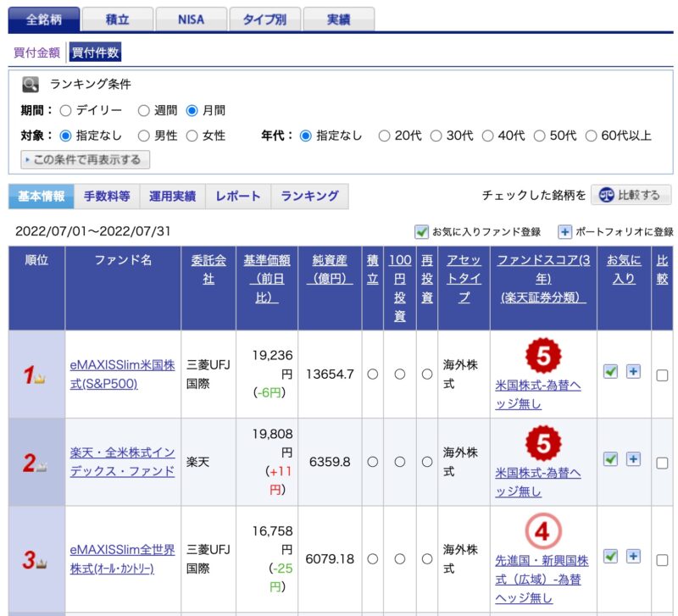
Task: Show ranking by 買付金額
Action: (36, 53)
